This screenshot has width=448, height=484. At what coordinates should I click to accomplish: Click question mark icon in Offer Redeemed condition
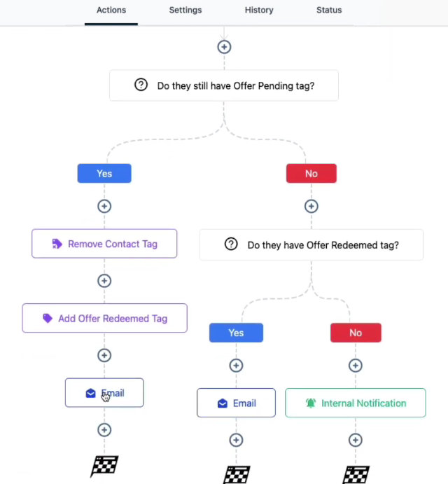click(x=231, y=244)
